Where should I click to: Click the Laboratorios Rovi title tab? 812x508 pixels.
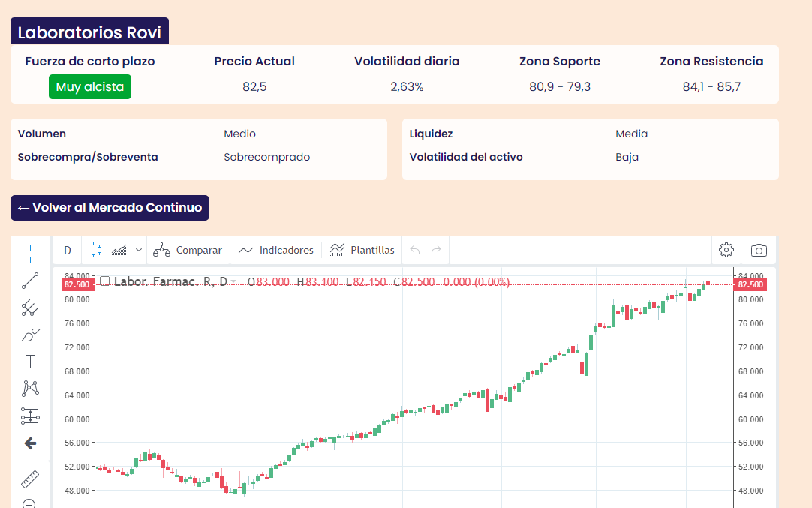tap(89, 32)
